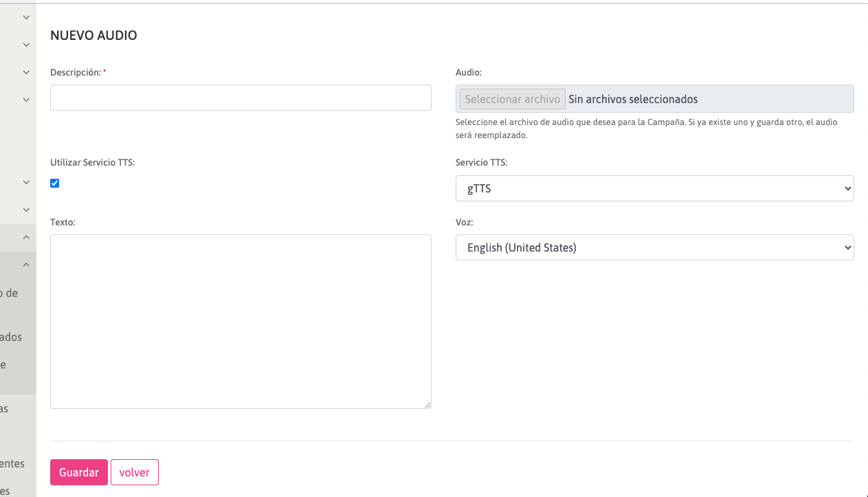Open the Voz dropdown showing English (United States)
868x497 pixels.
point(654,247)
